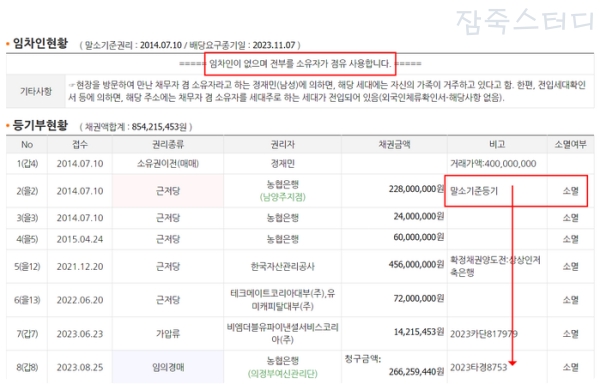Click the 의정부여신관리단 text
Screen dimensions: 600x384
pyautogui.click(x=282, y=373)
